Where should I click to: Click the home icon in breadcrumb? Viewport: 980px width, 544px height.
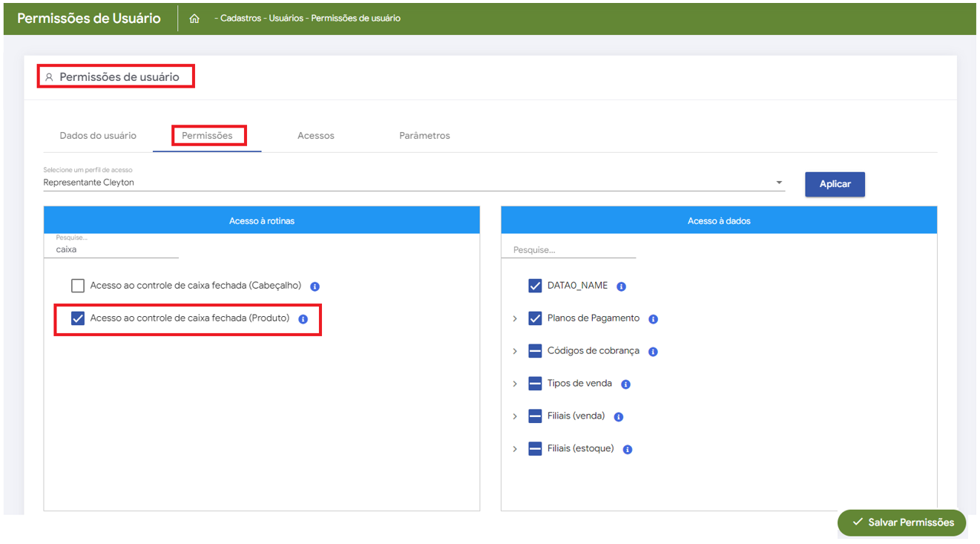click(x=194, y=19)
